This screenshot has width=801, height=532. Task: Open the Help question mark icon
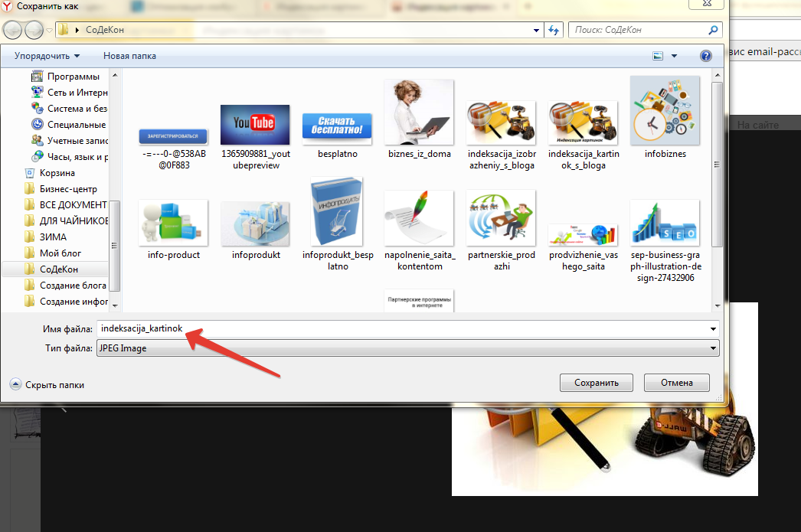click(x=705, y=56)
